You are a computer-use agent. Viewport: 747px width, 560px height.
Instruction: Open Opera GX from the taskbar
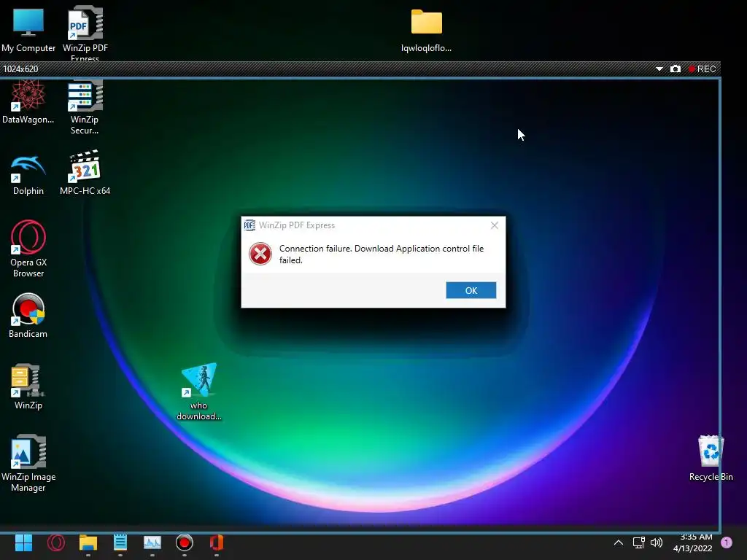tap(55, 542)
